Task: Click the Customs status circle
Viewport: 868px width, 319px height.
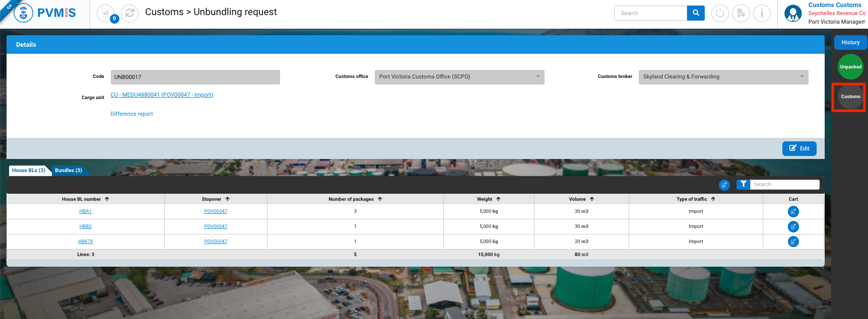Action: (x=850, y=97)
